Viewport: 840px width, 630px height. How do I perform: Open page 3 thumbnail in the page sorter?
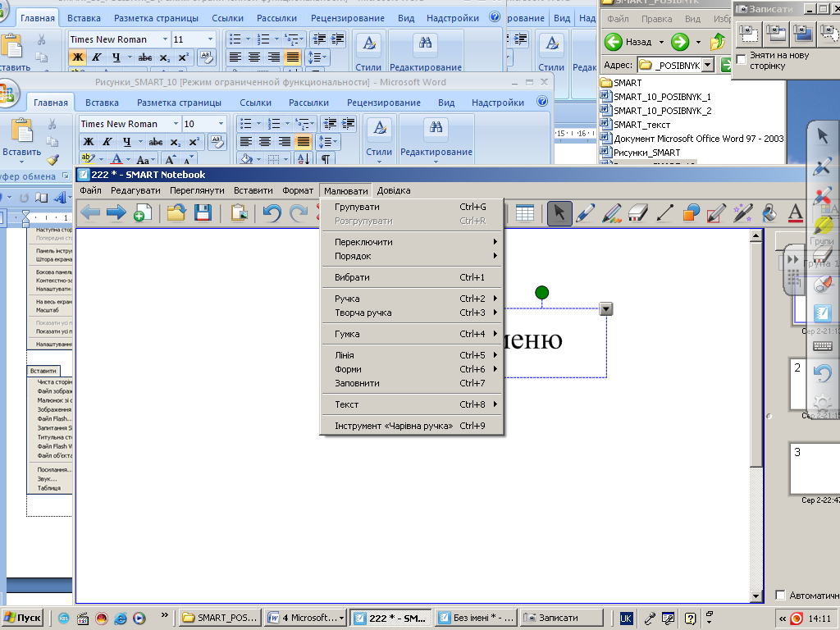click(x=815, y=468)
